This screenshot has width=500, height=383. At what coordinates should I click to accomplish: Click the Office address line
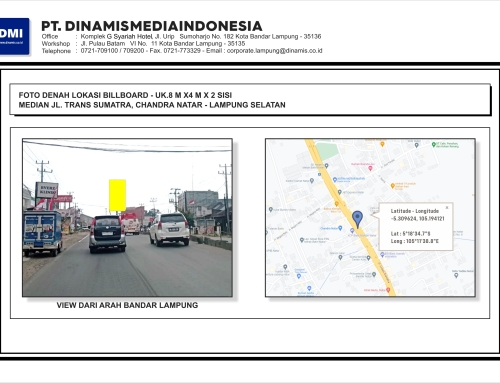tap(181, 36)
